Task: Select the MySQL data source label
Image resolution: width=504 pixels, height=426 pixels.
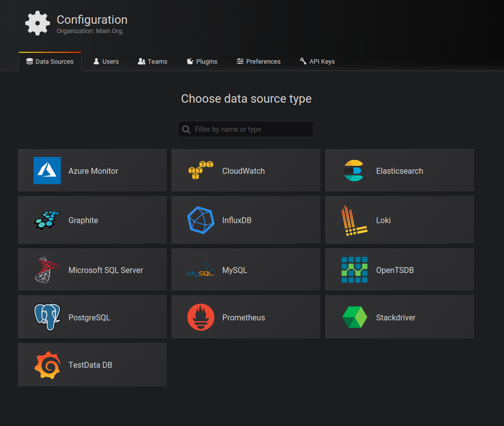Action: click(235, 270)
